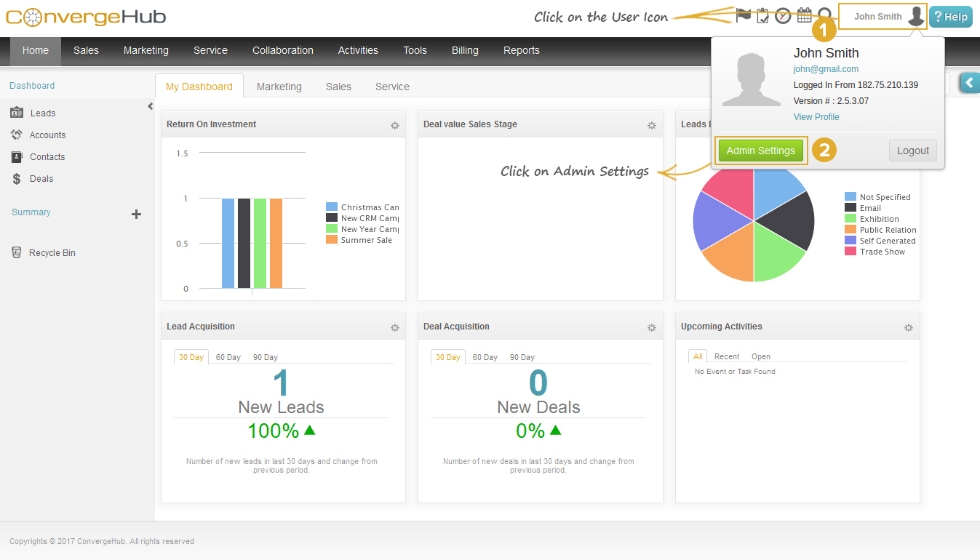The image size is (980, 560).
Task: Select 90 Day tab in Lead Acquisition
Action: tap(266, 357)
